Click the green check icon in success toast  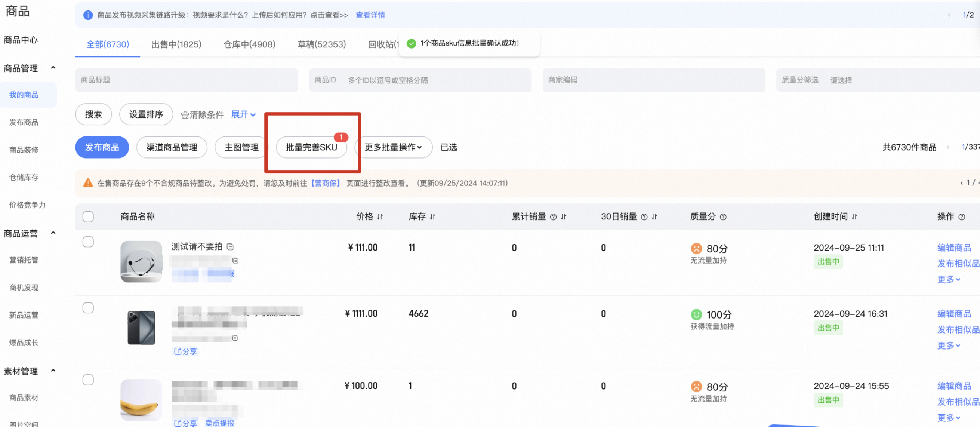coord(411,43)
